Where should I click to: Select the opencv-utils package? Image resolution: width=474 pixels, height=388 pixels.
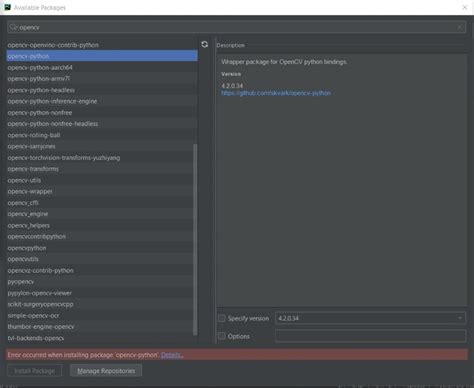click(100, 180)
